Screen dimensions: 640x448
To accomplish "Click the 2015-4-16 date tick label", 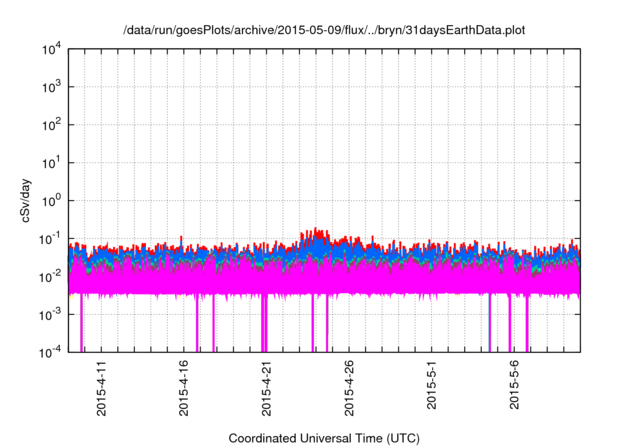I will (x=184, y=388).
